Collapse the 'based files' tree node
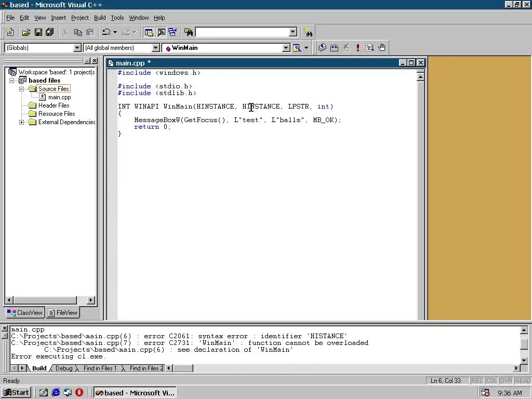 coord(11,81)
